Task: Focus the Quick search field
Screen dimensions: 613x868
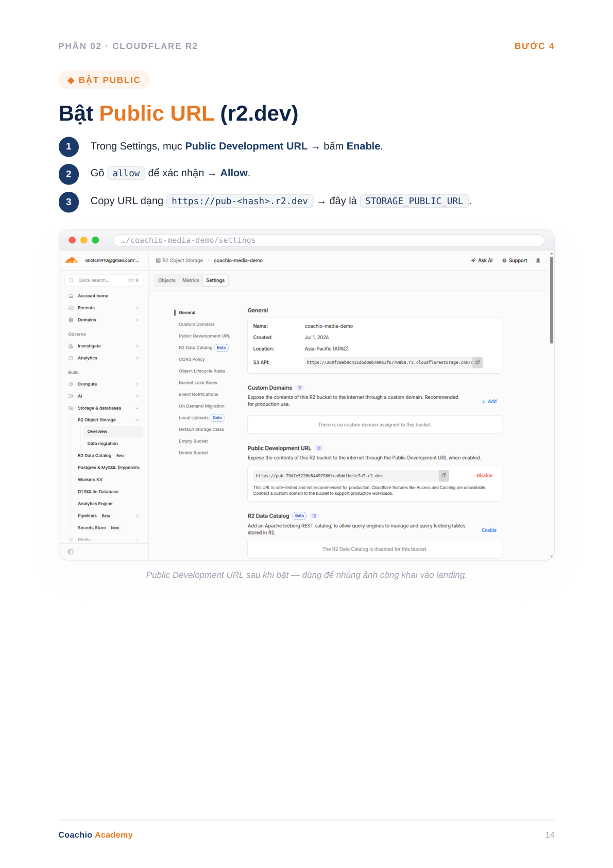Action: tap(103, 280)
